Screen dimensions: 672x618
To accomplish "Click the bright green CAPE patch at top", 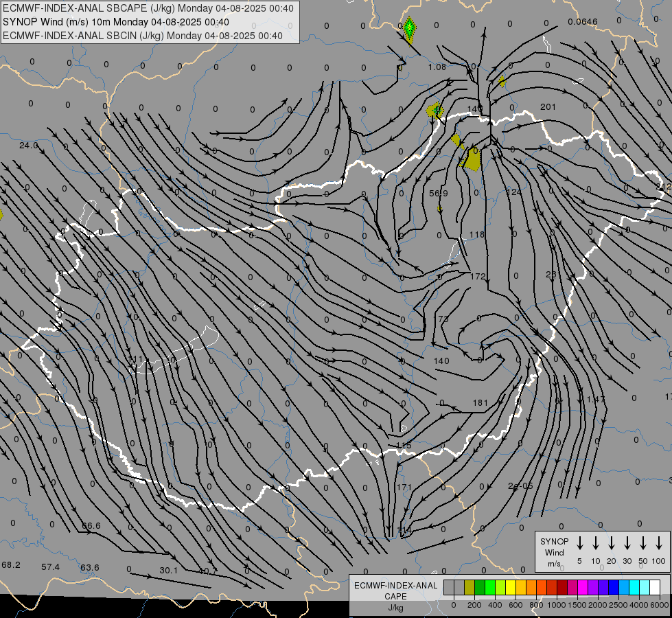I will click(x=410, y=28).
